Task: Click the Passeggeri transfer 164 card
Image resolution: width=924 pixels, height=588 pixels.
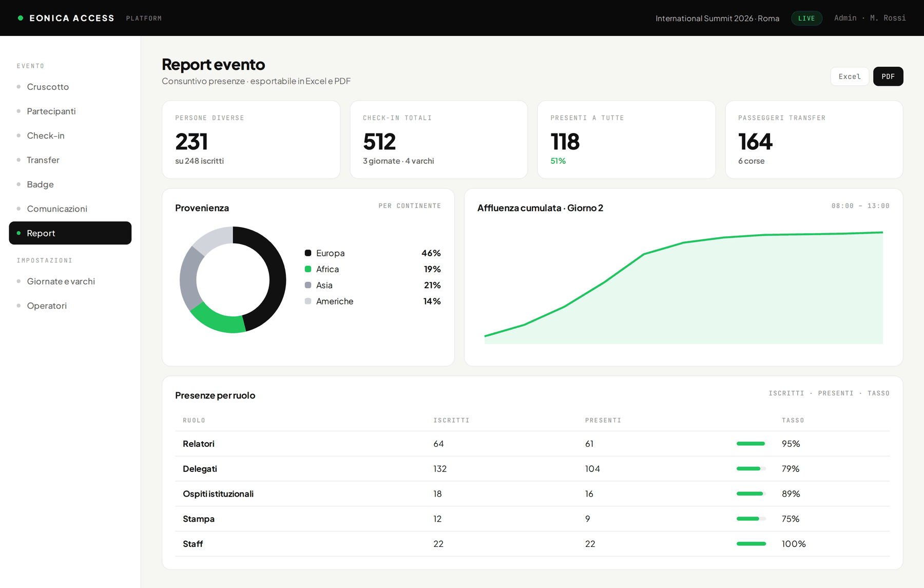Action: coord(814,140)
